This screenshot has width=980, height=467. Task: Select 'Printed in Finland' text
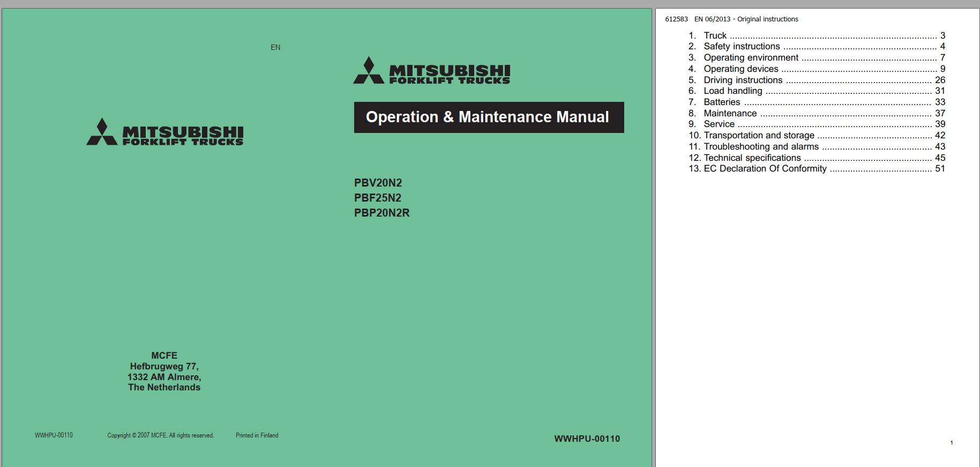(x=257, y=435)
